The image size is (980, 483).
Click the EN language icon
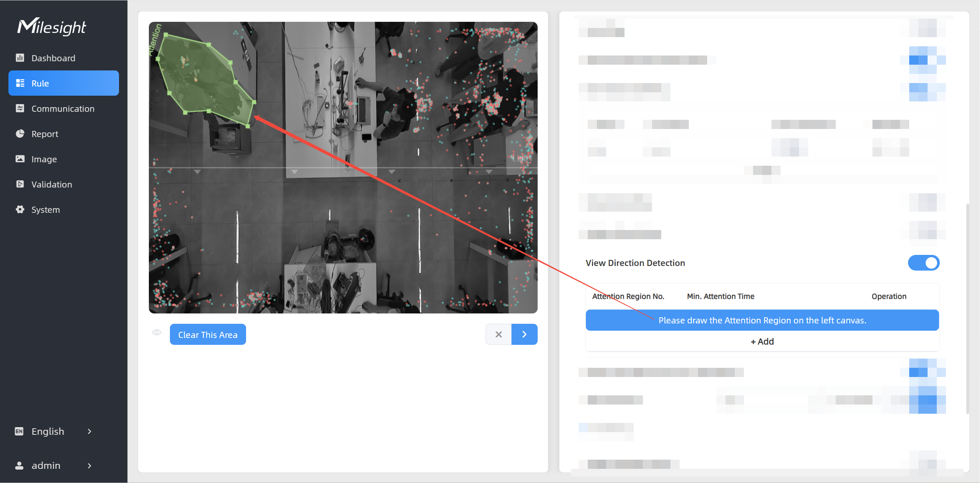tap(19, 431)
